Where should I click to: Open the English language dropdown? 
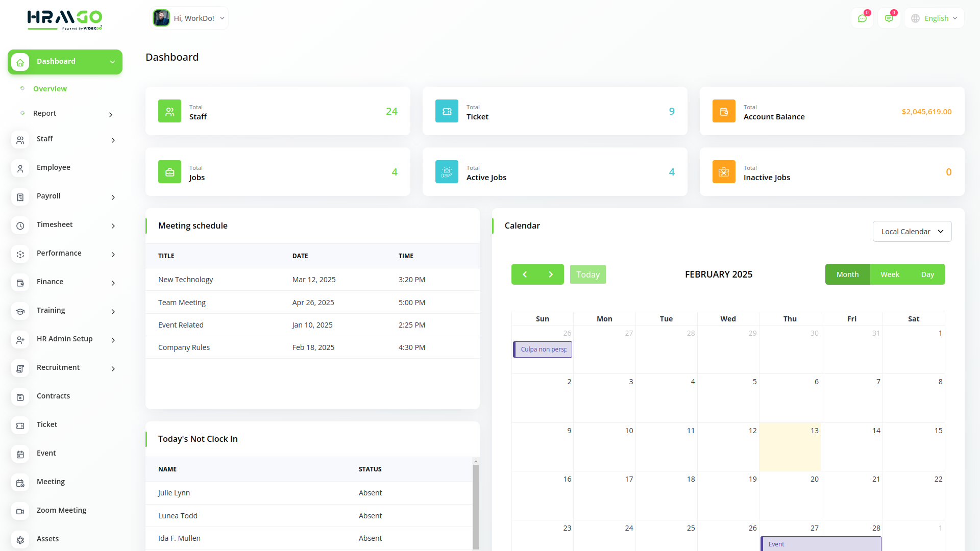click(935, 18)
